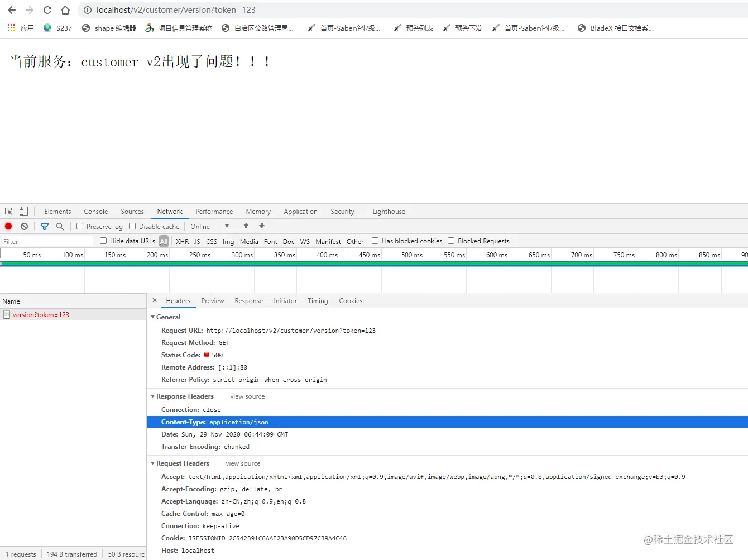Open the BladeX 接口文档系 bookmark
748x560 pixels.
coord(616,28)
